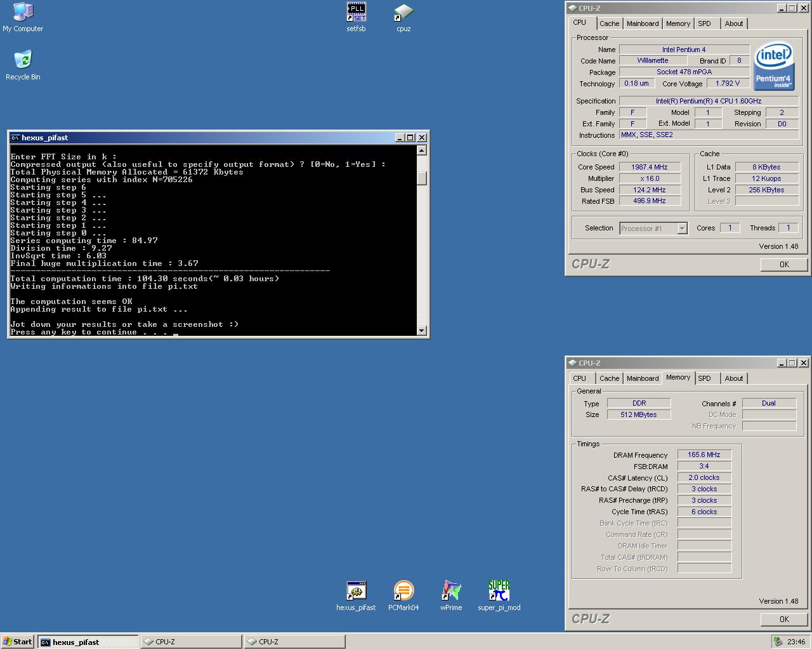Click the Core Speed 1987.4 MHz field
Viewport: 812px width, 650px height.
650,167
